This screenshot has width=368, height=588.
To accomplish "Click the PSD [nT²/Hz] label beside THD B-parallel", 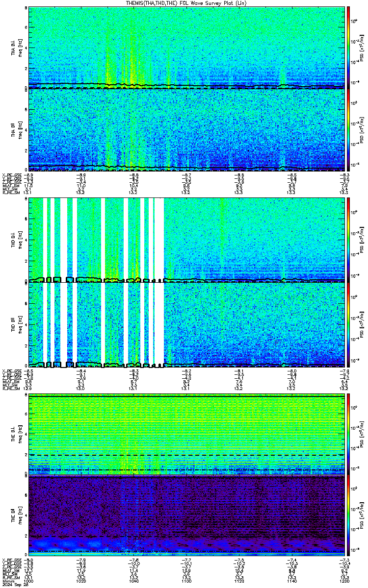I will point(362,324).
